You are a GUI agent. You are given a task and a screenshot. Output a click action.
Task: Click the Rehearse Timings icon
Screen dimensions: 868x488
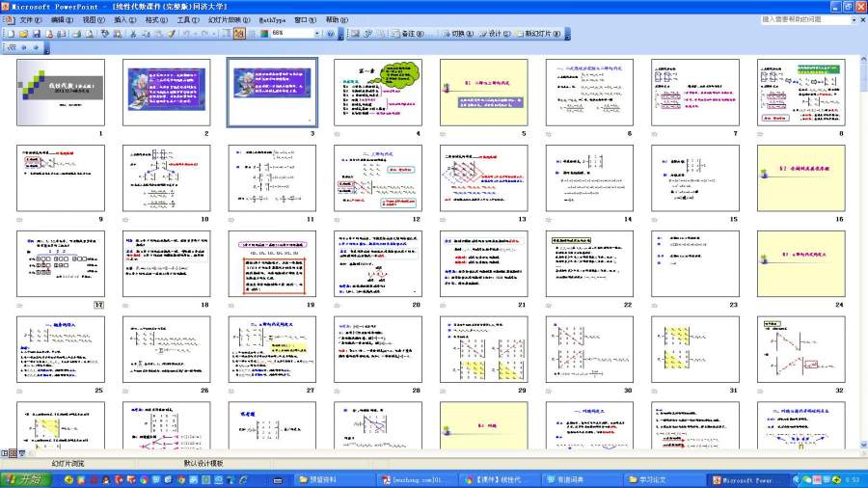[368, 34]
